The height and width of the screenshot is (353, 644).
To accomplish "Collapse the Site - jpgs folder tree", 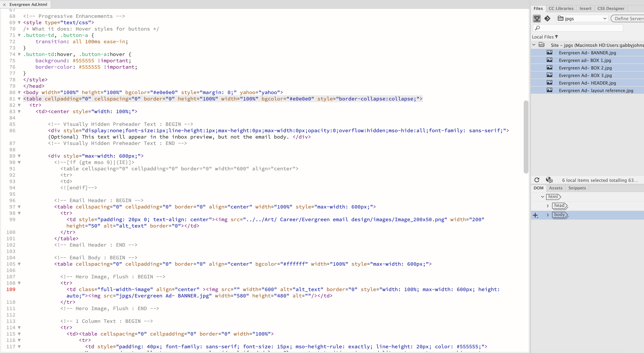I will tap(534, 45).
